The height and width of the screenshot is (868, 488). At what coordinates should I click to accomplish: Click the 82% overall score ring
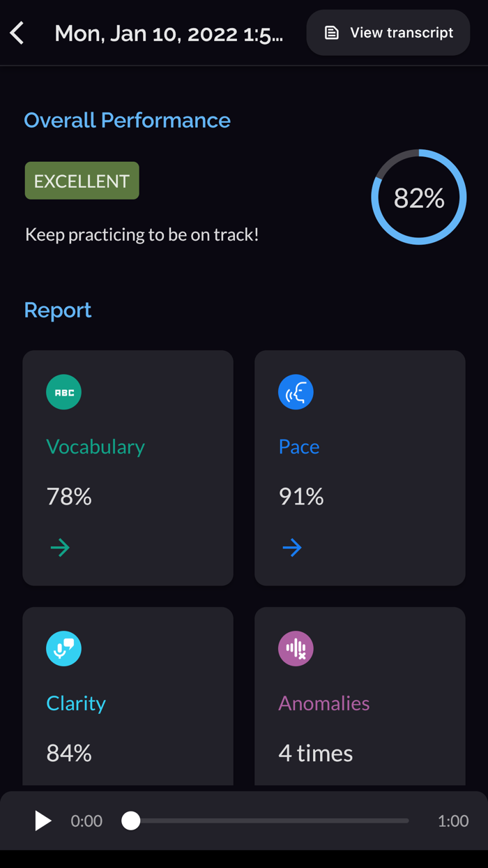419,197
